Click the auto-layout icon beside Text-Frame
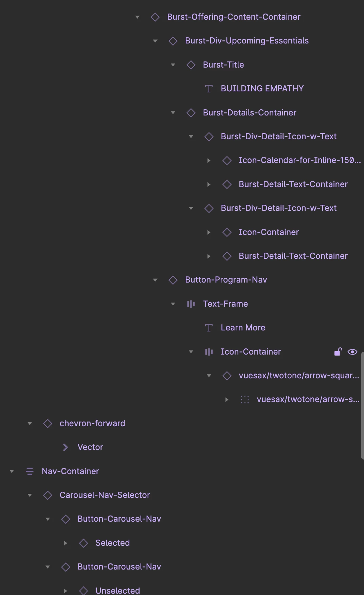This screenshot has width=364, height=595. pos(191,304)
